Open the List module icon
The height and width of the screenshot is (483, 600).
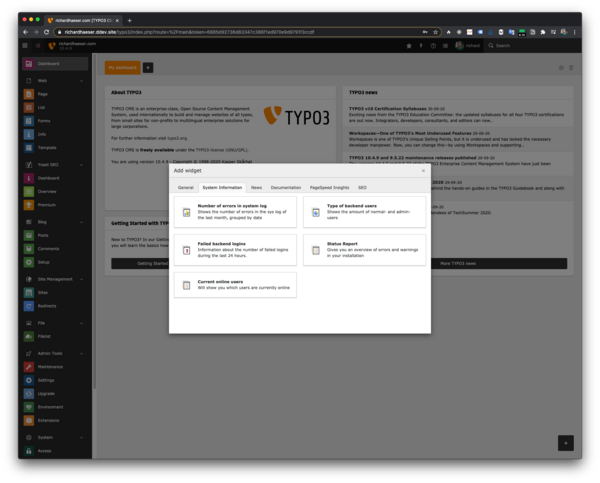pyautogui.click(x=29, y=107)
